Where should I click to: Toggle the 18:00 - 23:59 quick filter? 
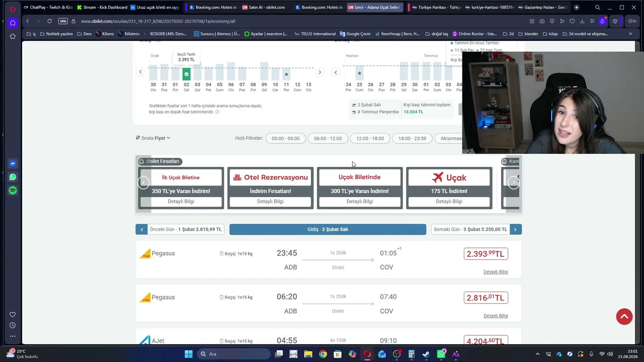click(413, 138)
